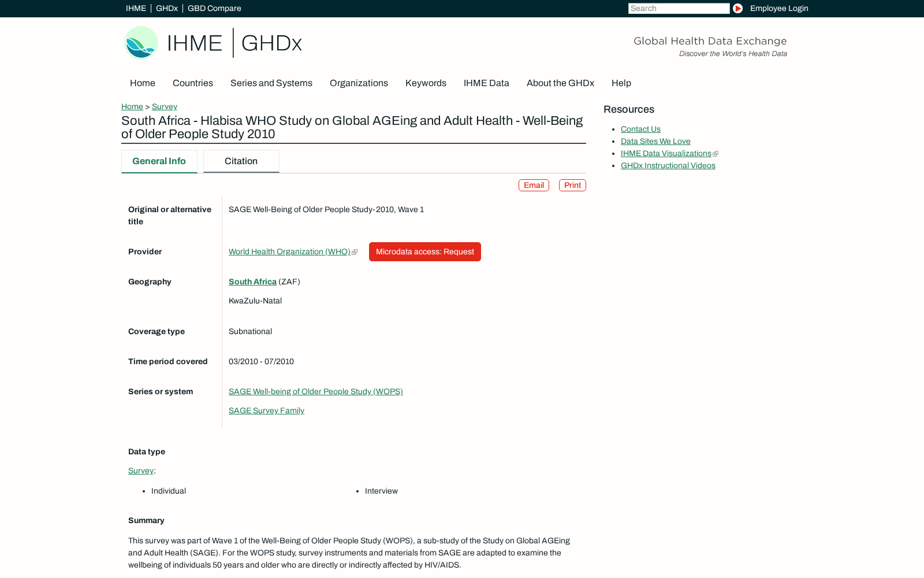Open GBD Compare in top bar
Viewport: 924px width, 578px height.
tap(214, 8)
